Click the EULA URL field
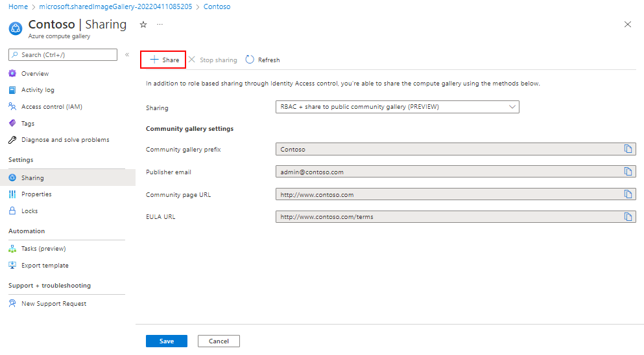 [x=455, y=217]
